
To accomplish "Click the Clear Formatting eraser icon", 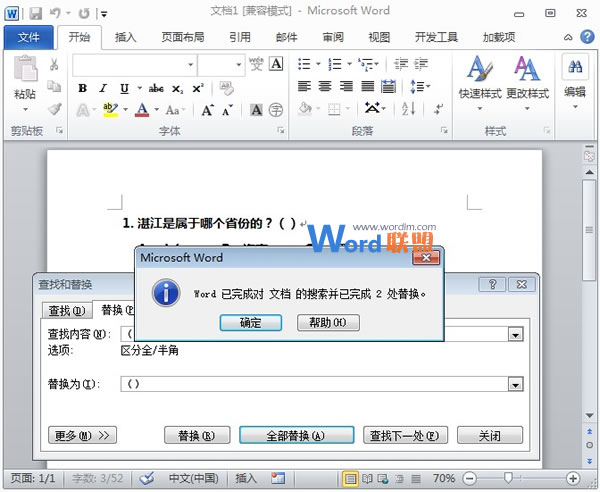I will click(x=227, y=88).
